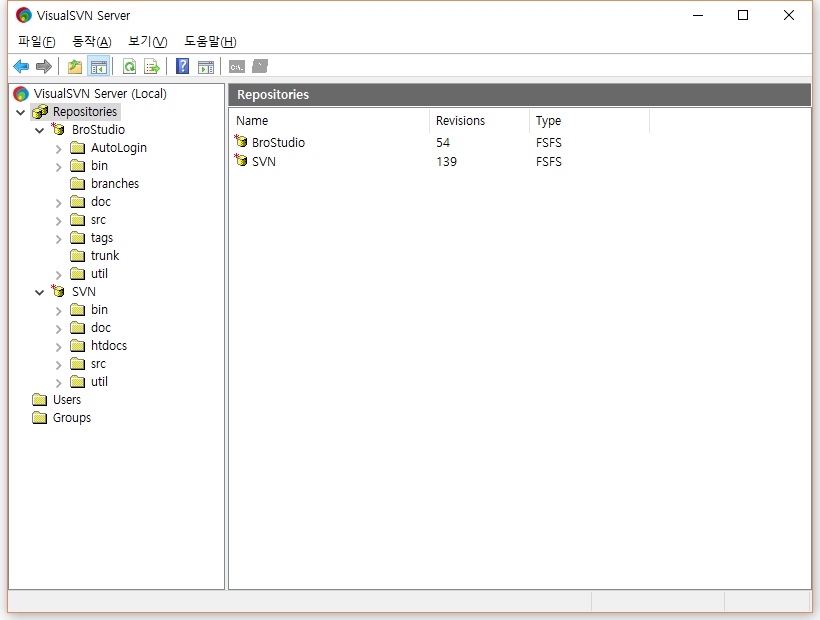Select bin folder under BroStudio
This screenshot has width=820, height=620.
[99, 166]
